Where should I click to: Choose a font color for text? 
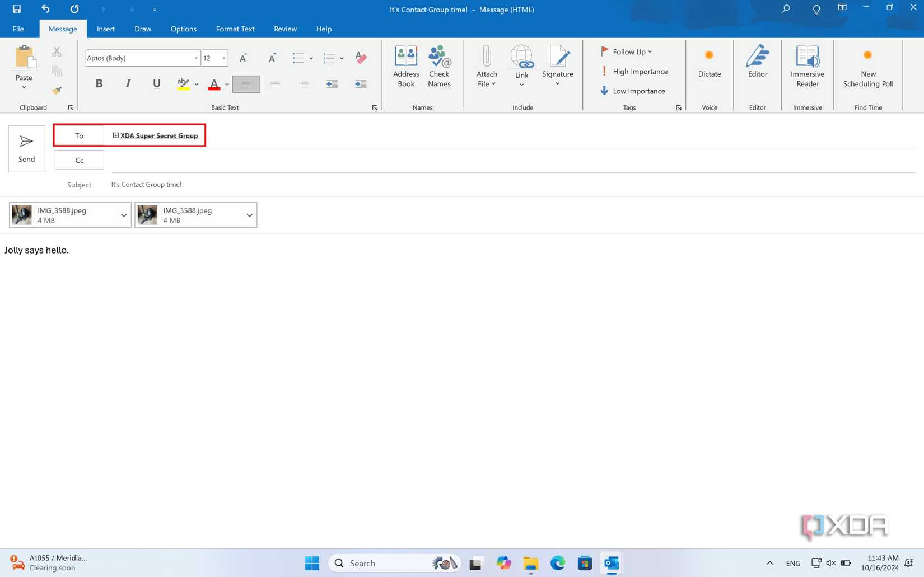pos(214,84)
